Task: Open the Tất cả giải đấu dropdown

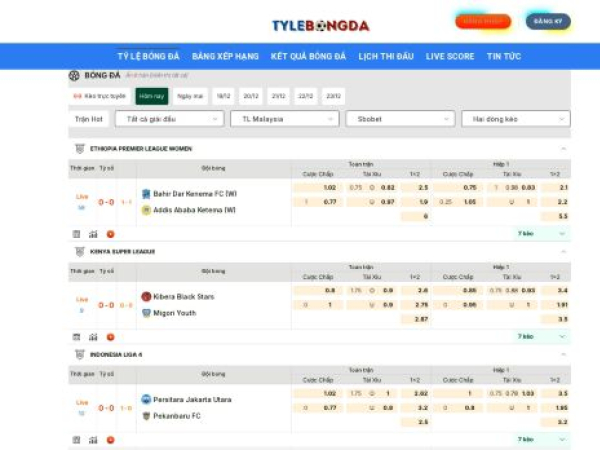Action: click(169, 119)
